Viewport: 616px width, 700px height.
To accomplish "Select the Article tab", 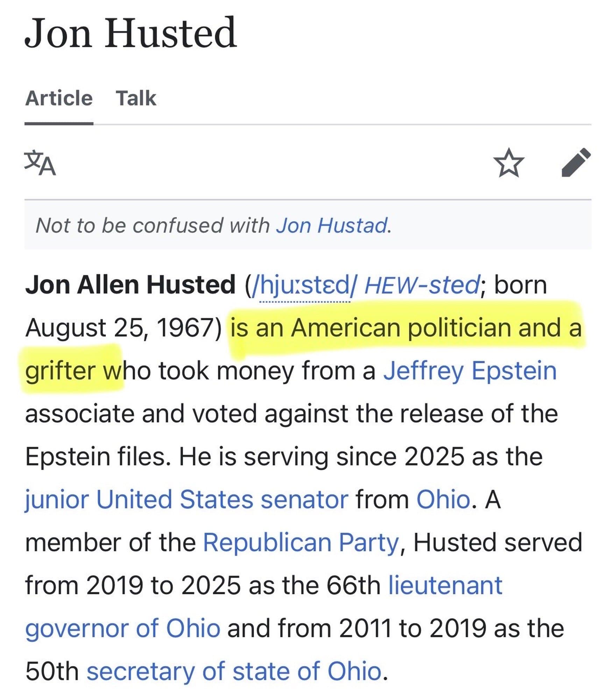I will pos(59,98).
